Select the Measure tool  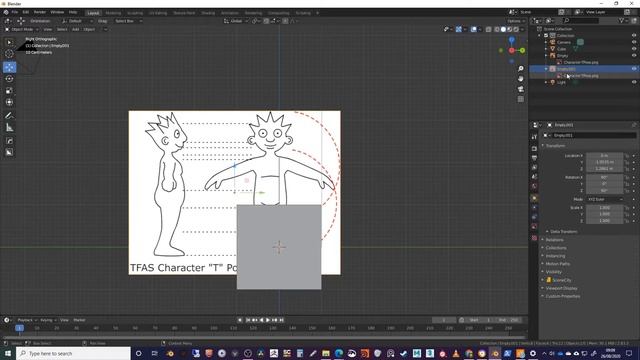tap(9, 128)
